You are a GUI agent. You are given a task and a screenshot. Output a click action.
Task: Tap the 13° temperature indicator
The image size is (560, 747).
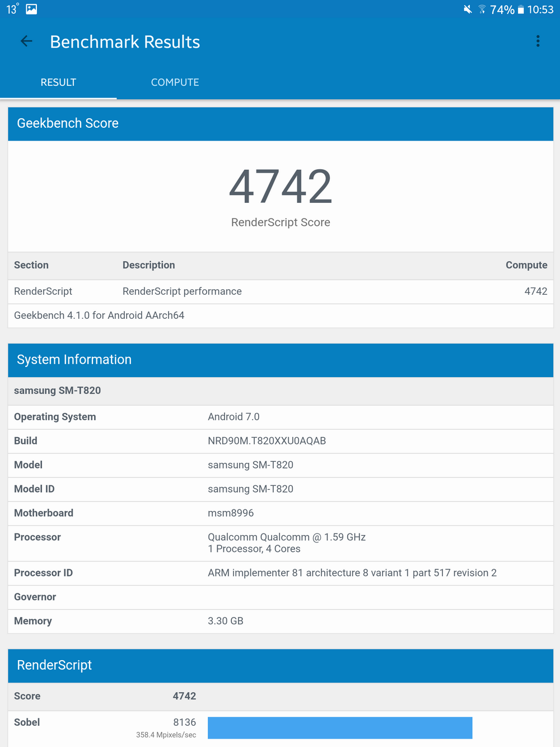12,9
